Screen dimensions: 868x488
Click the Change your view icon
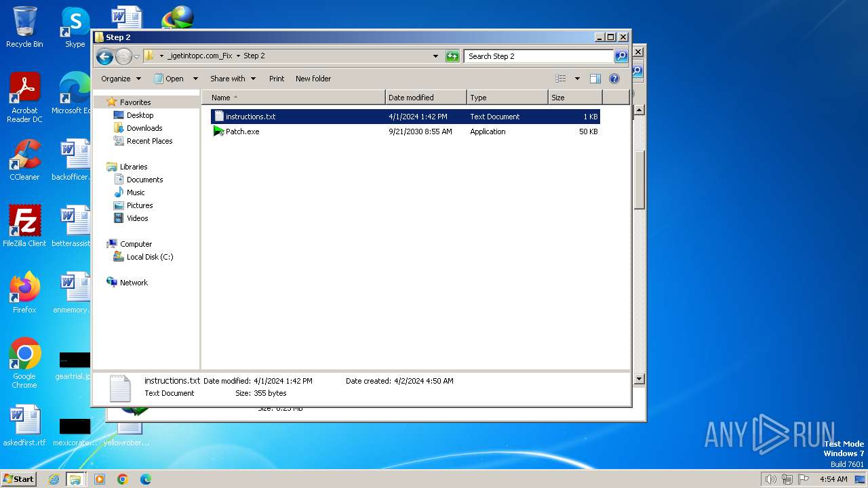pyautogui.click(x=561, y=79)
